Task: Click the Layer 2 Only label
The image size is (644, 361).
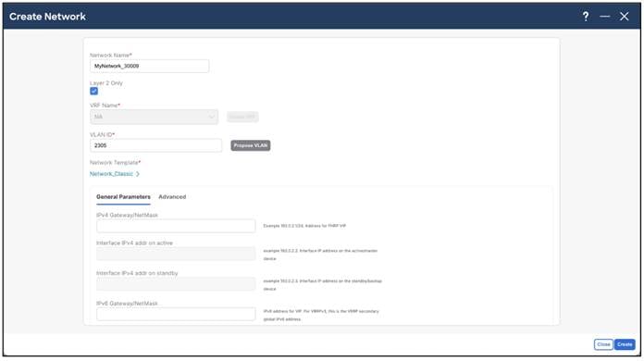Action: point(106,83)
